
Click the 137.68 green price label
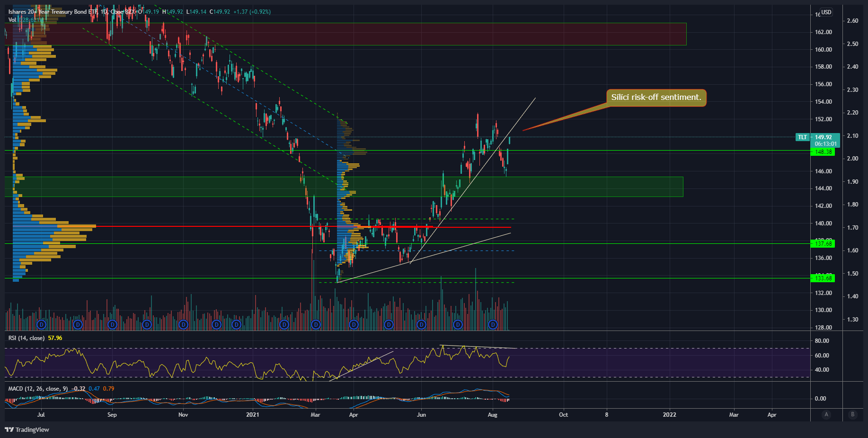823,244
